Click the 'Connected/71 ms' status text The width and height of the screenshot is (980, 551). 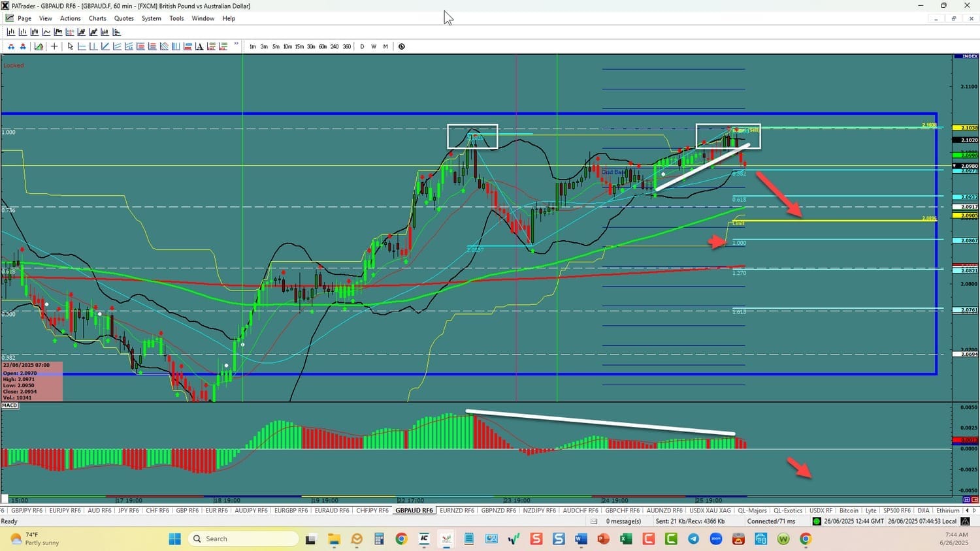coord(772,521)
